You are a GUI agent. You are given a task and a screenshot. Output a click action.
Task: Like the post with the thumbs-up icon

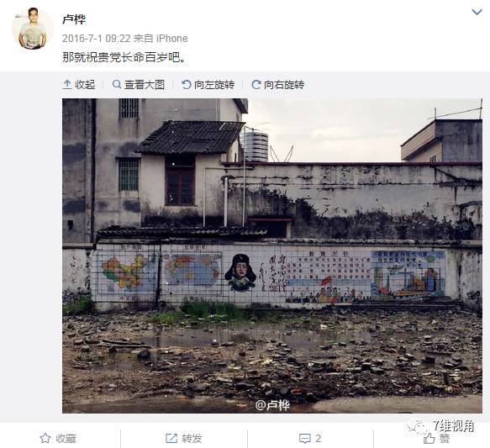[429, 439]
